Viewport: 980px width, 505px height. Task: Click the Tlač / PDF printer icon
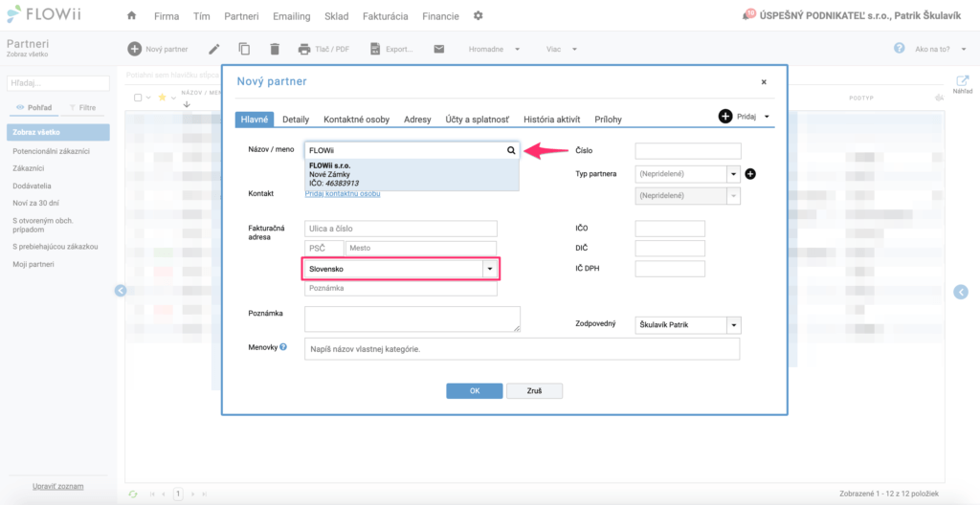[304, 49]
